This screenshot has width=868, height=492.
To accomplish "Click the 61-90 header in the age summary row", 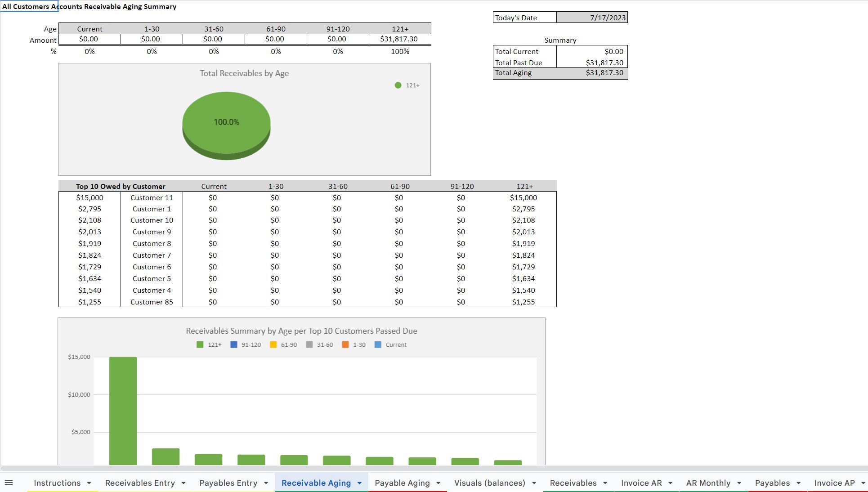I will [276, 29].
